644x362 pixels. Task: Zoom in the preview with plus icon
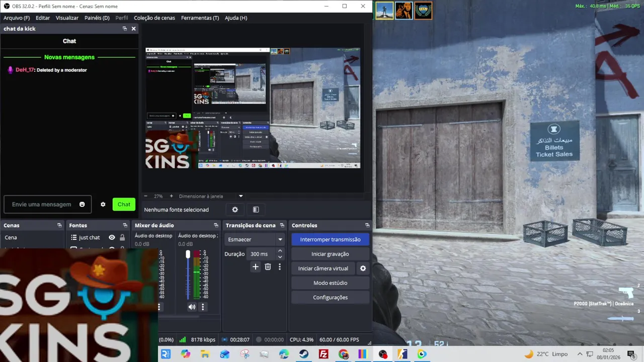[171, 196]
